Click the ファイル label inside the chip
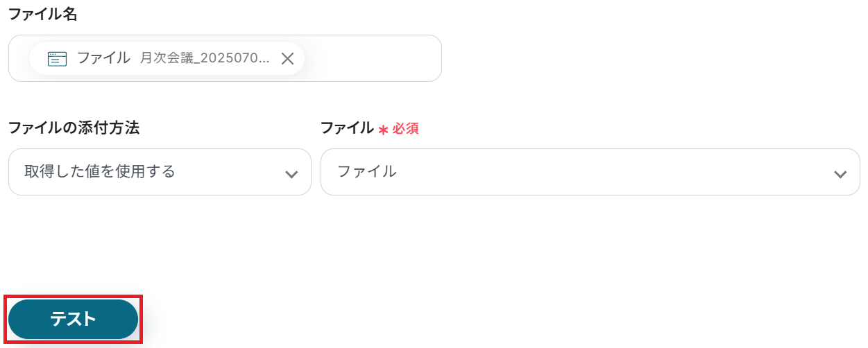Viewport: 868px width, 348px height. pos(103,58)
